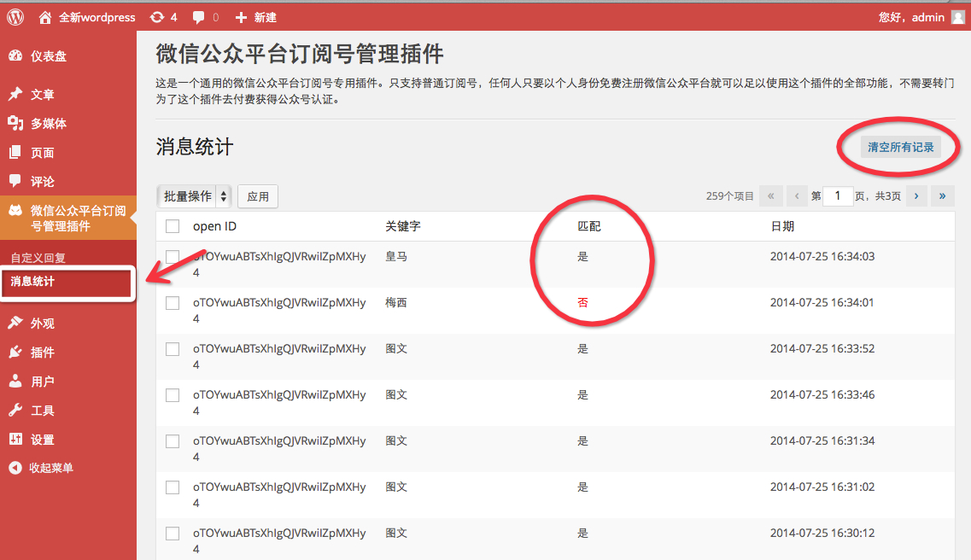Open the 文章 menu label

[43, 95]
